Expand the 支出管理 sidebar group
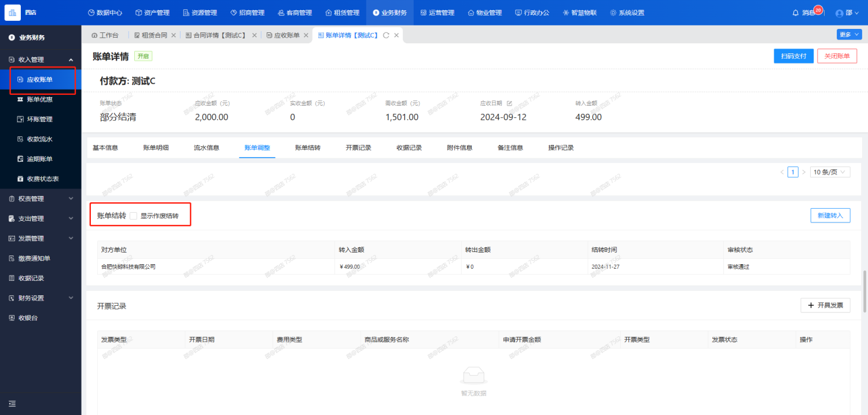The width and height of the screenshot is (868, 415). coord(41,218)
